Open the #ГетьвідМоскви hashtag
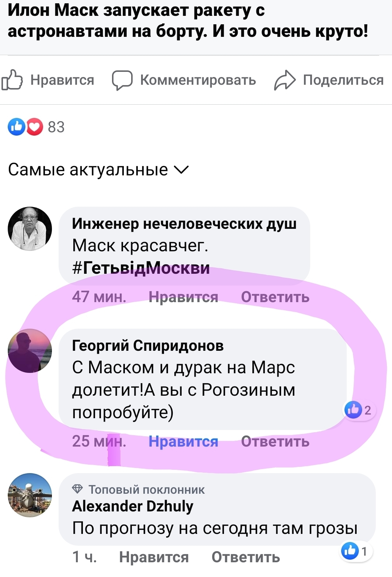 coord(141,268)
